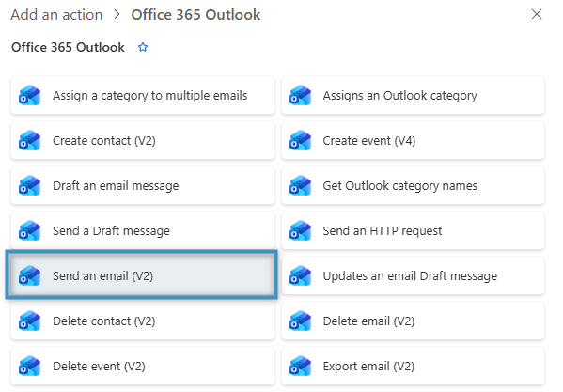Click Outlook icon beside Create event (V4)
The width and height of the screenshot is (563, 392).
coord(300,140)
